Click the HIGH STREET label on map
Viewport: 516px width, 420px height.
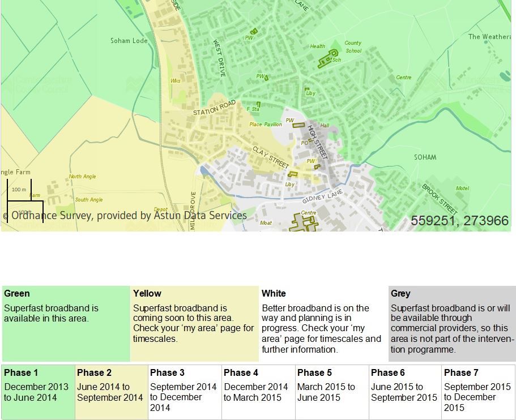[x=317, y=142]
